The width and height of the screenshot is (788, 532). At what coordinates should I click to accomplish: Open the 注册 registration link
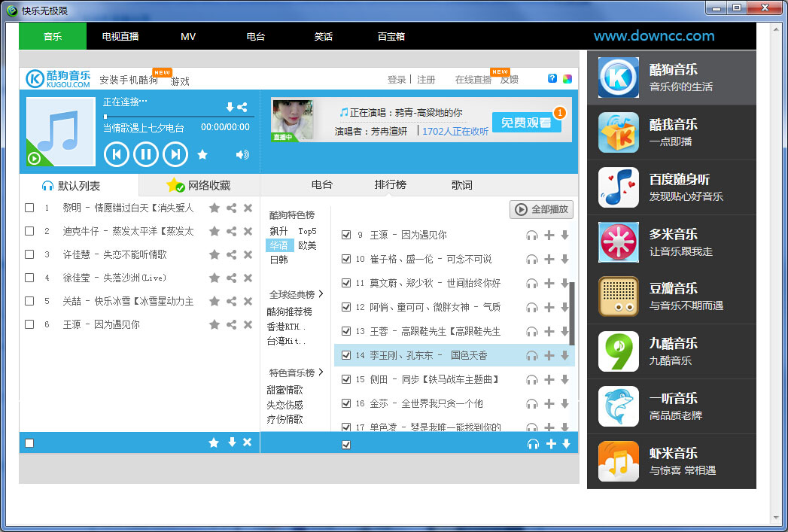[x=427, y=78]
